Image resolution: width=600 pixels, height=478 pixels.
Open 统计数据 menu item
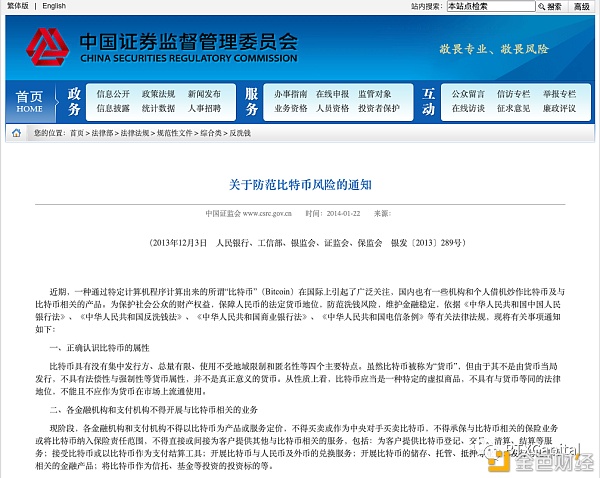coord(158,108)
